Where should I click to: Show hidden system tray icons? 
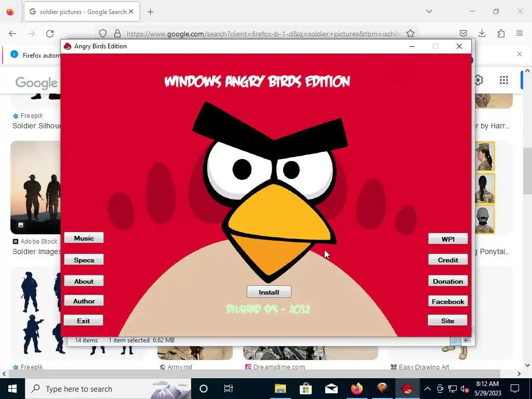click(428, 389)
